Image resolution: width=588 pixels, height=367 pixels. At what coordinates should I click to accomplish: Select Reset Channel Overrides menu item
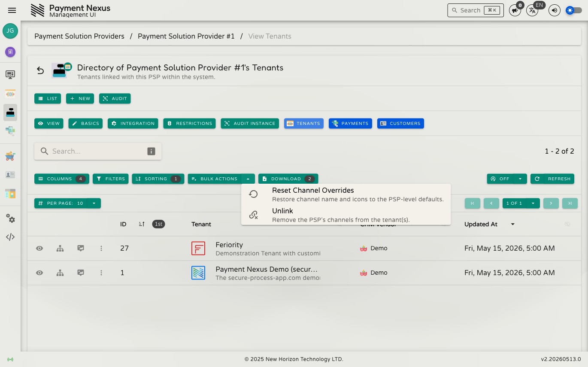point(346,194)
